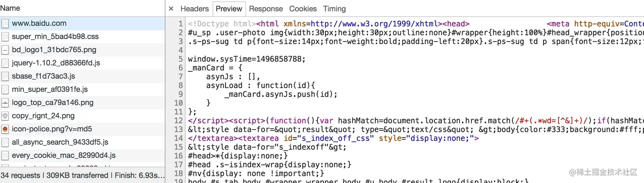This screenshot has width=644, height=183.
Task: Click the asynJs : [], code line
Action: point(233,77)
